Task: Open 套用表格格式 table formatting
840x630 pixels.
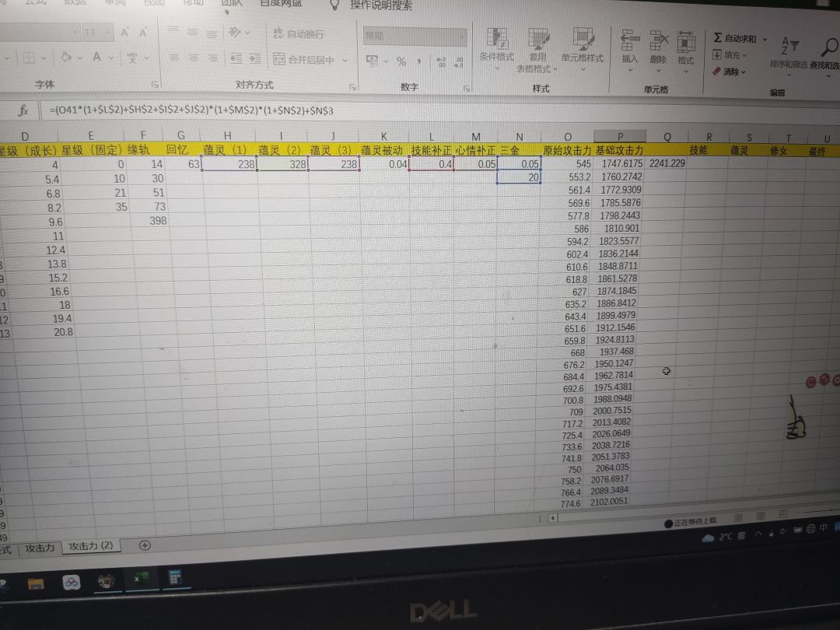Action: tap(537, 50)
